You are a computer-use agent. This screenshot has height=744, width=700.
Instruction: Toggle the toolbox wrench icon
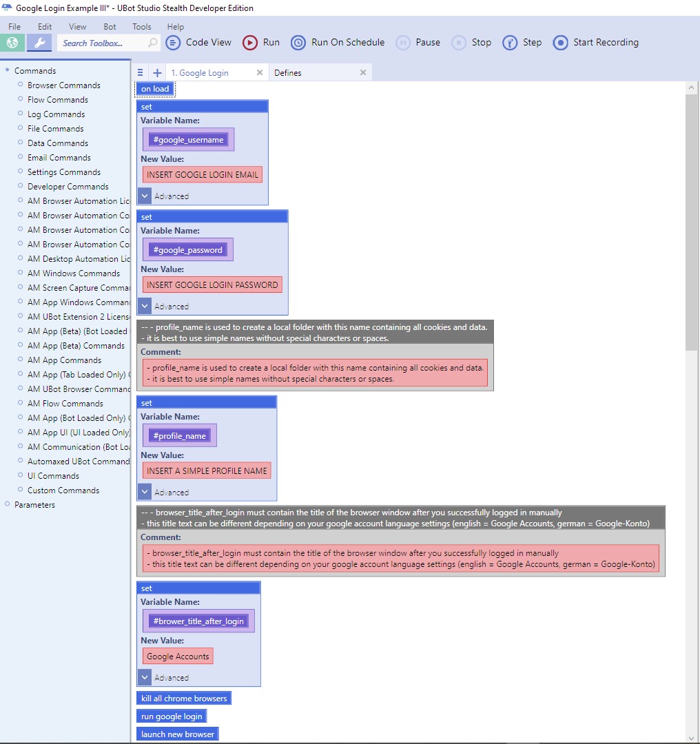tap(39, 43)
